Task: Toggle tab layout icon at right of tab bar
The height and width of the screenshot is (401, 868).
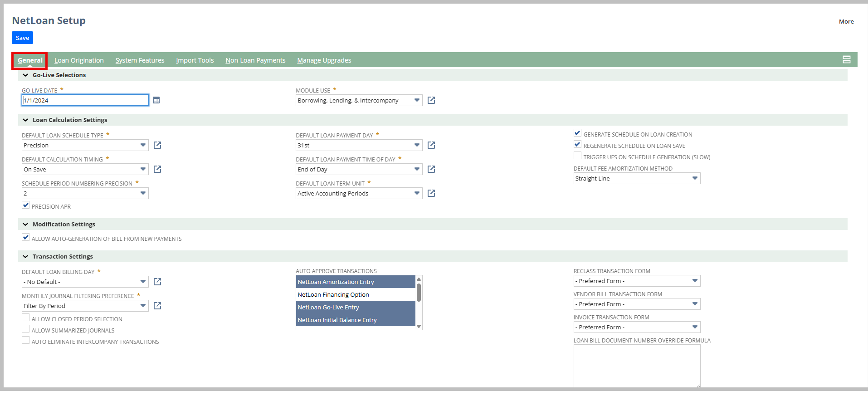Action: 846,60
